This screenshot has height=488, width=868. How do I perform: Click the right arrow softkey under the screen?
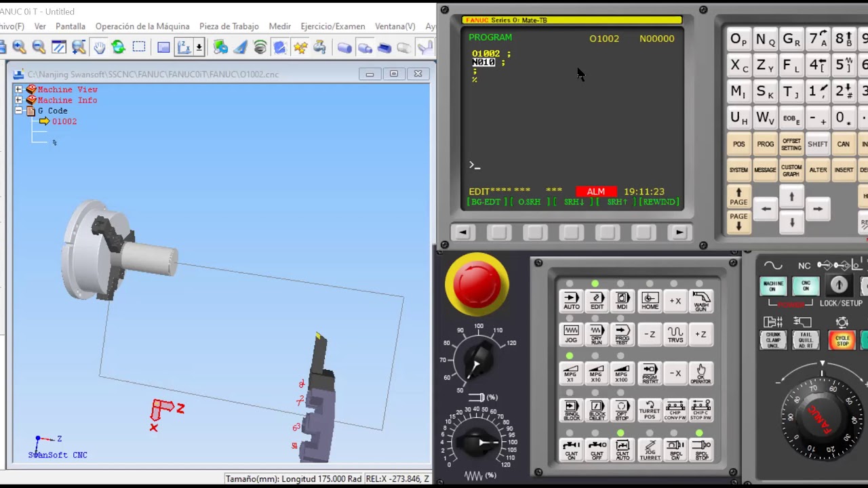click(679, 232)
